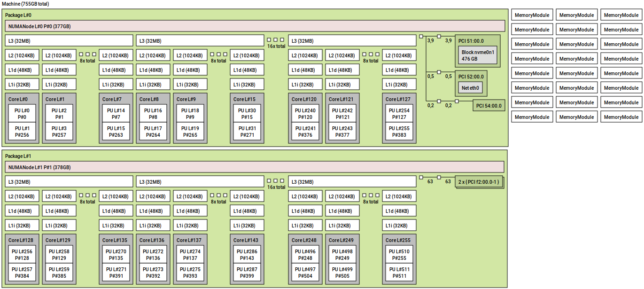Select the top-left MemoryModule box
The image size is (644, 289).
pyautogui.click(x=532, y=15)
